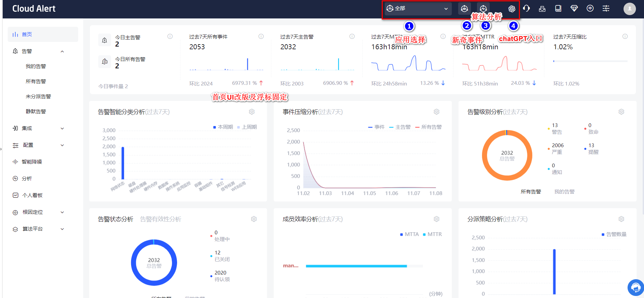Click the 今日主告警 bell icon
644x298 pixels.
[x=105, y=40]
